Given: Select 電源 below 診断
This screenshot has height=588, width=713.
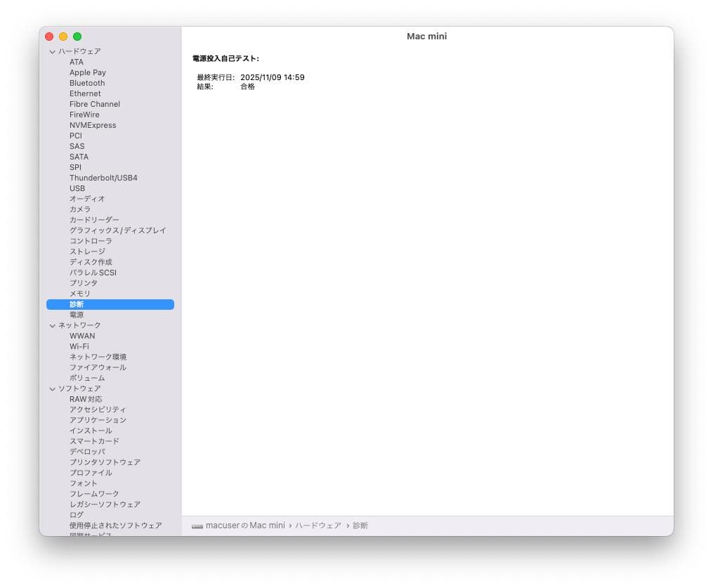Looking at the screenshot, I should [x=77, y=315].
